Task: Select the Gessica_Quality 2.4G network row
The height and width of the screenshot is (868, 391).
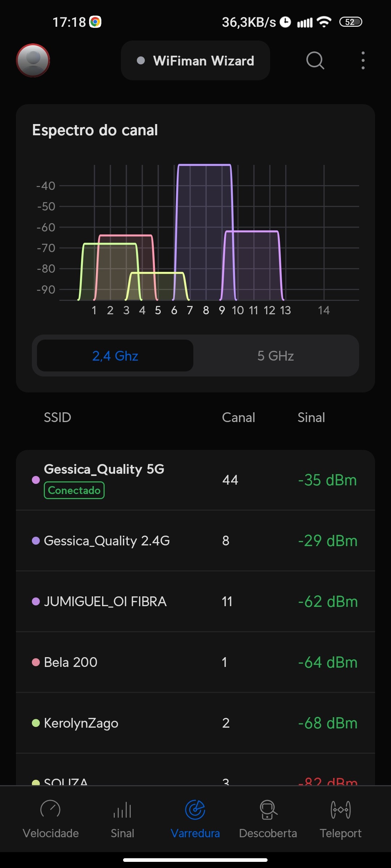Action: (x=195, y=541)
